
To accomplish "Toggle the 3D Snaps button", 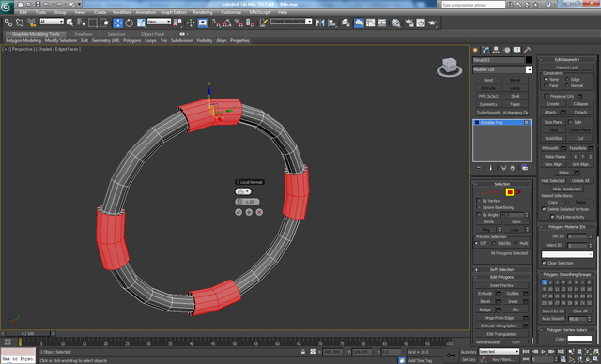I will click(x=216, y=23).
